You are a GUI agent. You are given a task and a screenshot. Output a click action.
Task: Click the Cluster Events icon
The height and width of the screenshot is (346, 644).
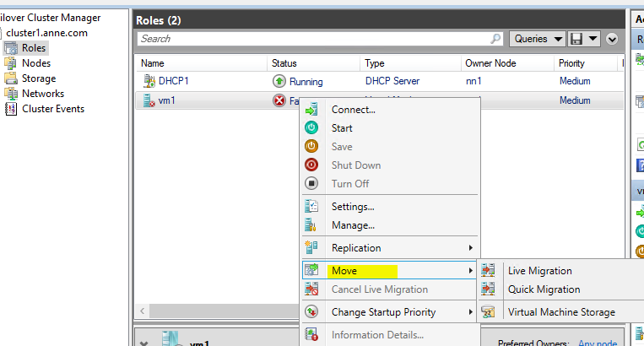11,109
